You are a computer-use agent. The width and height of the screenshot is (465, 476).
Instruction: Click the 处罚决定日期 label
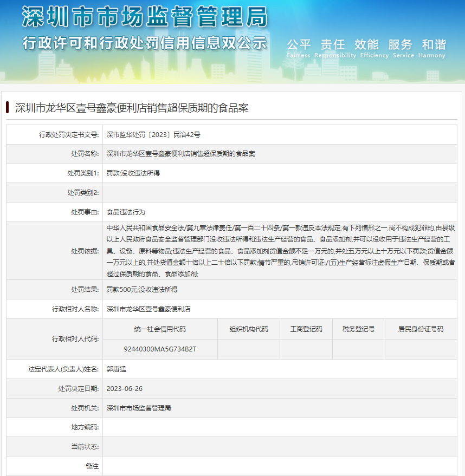(79, 389)
